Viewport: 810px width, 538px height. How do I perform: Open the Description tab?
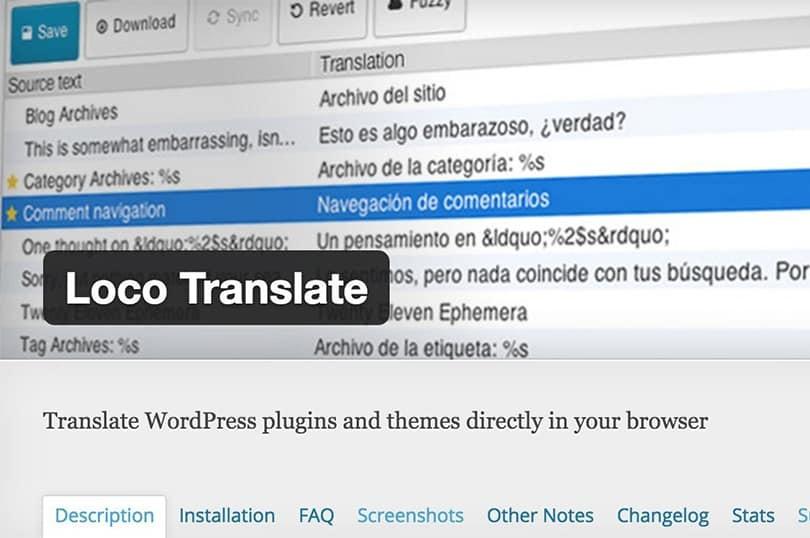click(x=104, y=516)
